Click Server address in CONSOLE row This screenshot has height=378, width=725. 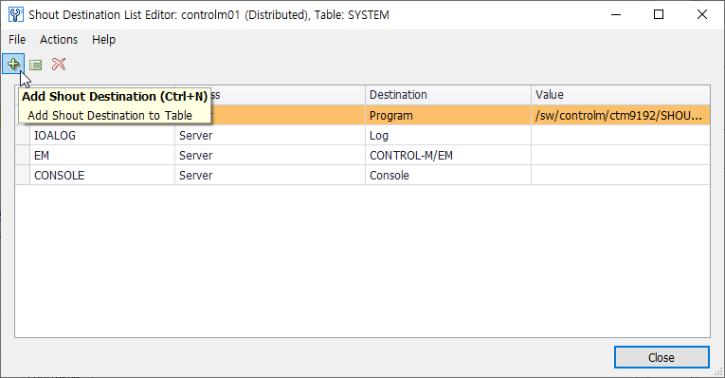pos(270,175)
